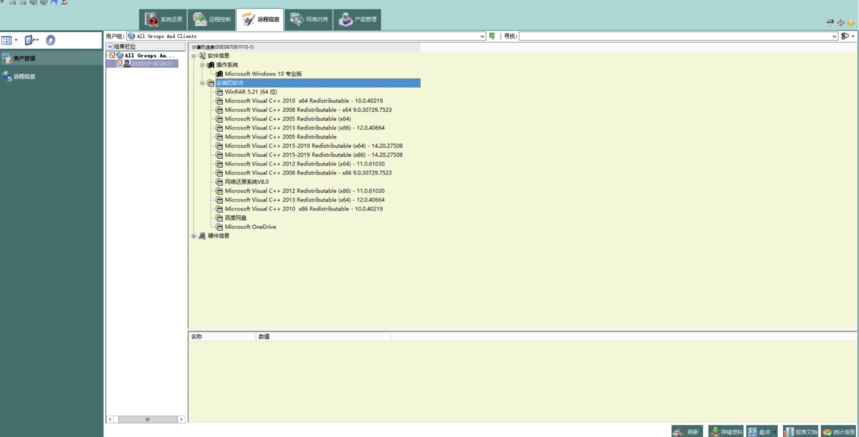The image size is (859, 437).
Task: Click the 名称 column header
Action: (222, 337)
